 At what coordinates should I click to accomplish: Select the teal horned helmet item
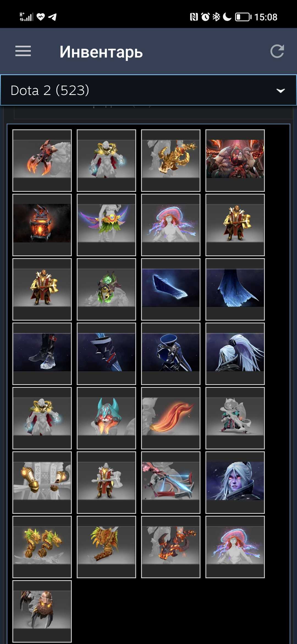[106, 418]
